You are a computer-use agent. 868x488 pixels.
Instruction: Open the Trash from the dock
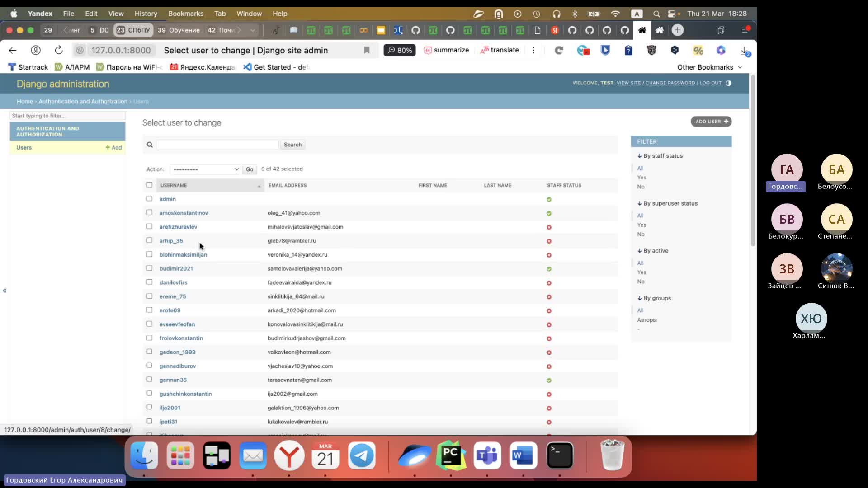(x=612, y=455)
